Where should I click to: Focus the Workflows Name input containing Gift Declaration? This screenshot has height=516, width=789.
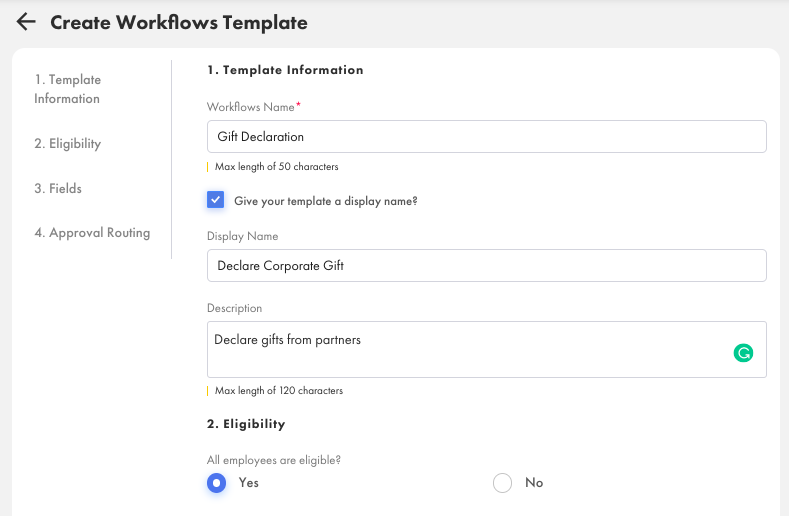pos(486,136)
